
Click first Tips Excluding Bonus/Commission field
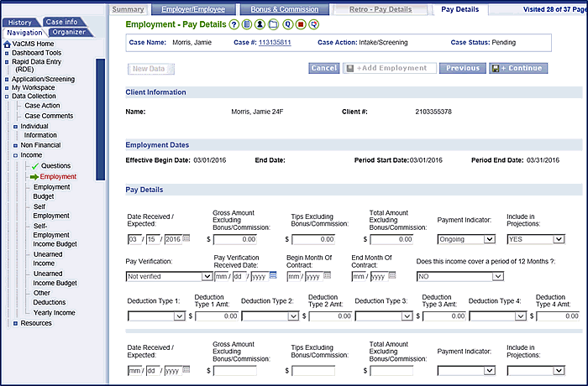pyautogui.click(x=313, y=239)
